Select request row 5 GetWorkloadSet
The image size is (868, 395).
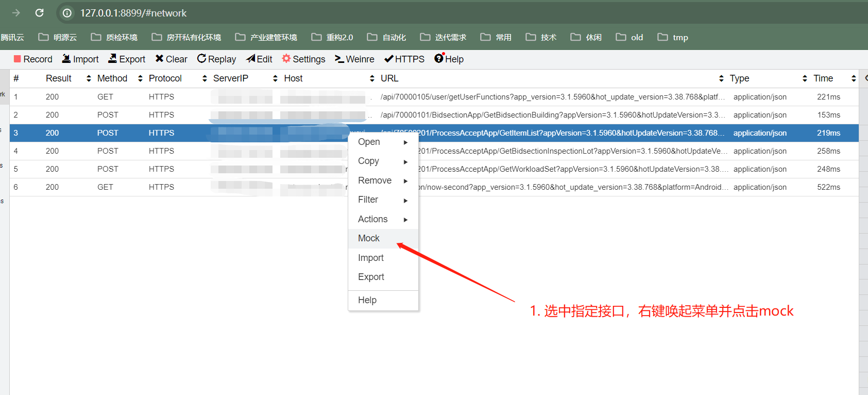[434, 169]
